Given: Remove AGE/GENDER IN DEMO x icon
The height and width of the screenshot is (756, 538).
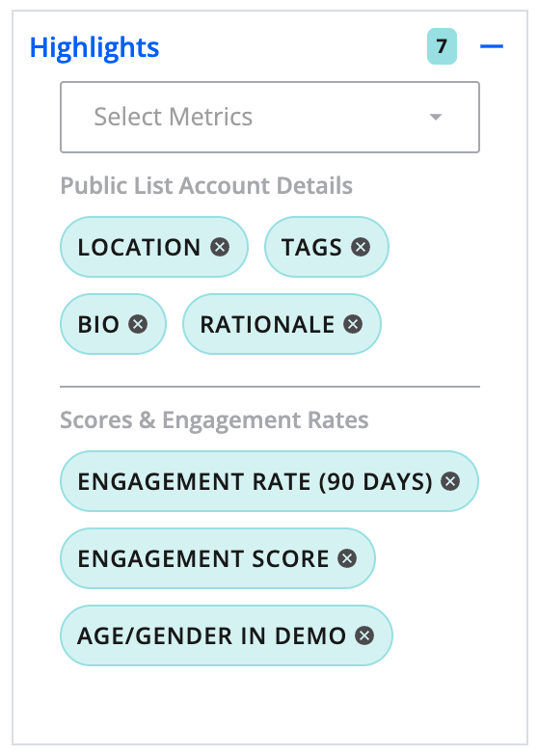Looking at the screenshot, I should pyautogui.click(x=364, y=635).
